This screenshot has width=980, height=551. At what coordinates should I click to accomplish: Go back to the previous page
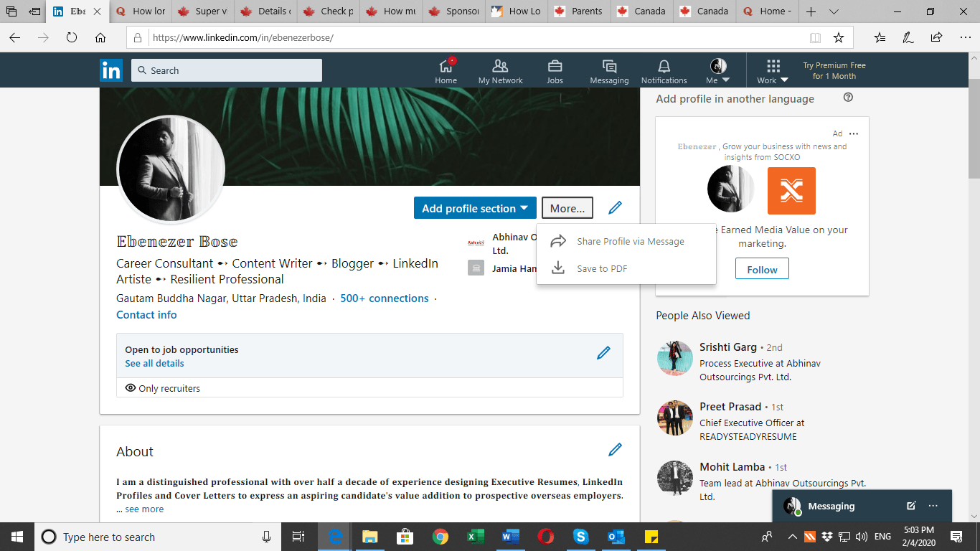tap(14, 37)
